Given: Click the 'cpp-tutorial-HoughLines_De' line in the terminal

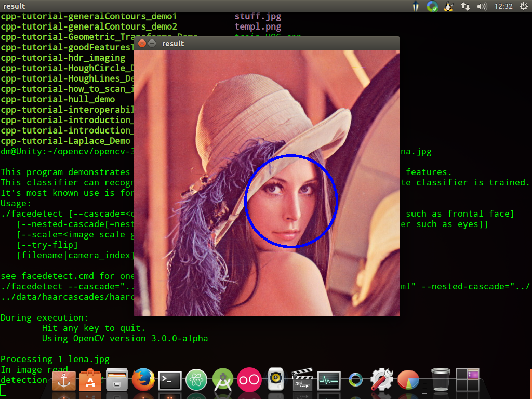Looking at the screenshot, I should [x=68, y=79].
